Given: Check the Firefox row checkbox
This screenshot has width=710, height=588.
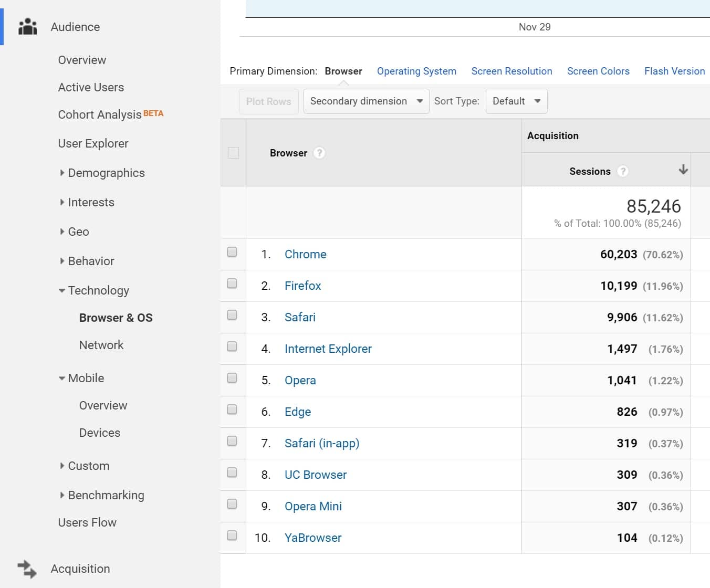Looking at the screenshot, I should [232, 283].
